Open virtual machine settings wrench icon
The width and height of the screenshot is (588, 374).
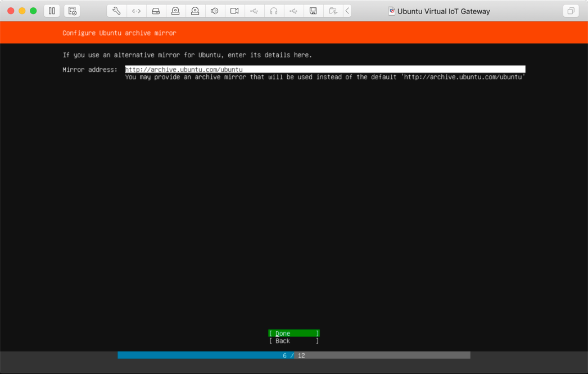116,11
